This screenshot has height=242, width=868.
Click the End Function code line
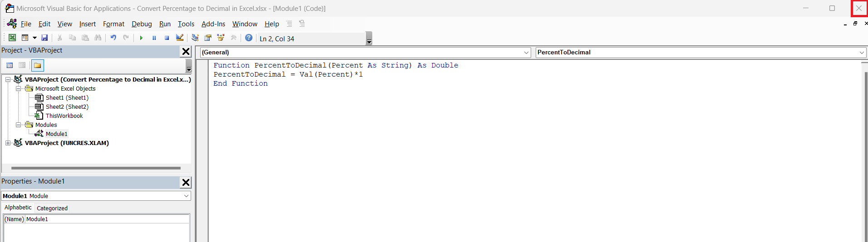241,83
